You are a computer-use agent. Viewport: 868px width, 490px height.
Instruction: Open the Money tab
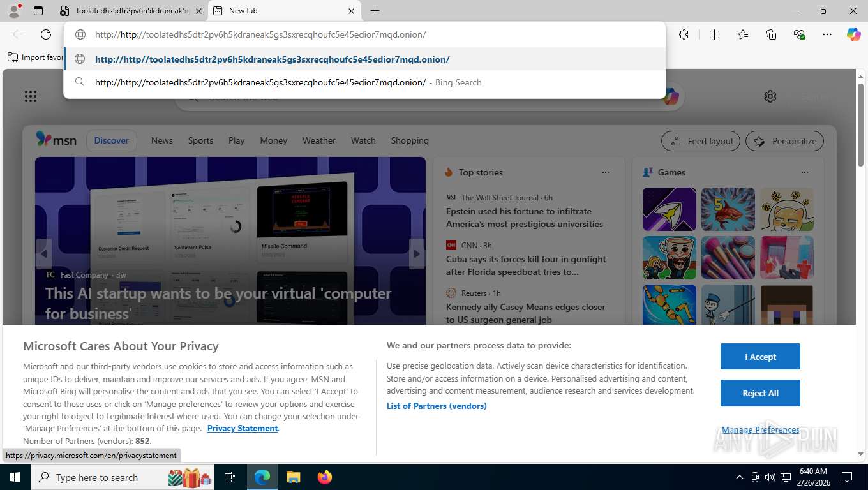click(x=274, y=140)
